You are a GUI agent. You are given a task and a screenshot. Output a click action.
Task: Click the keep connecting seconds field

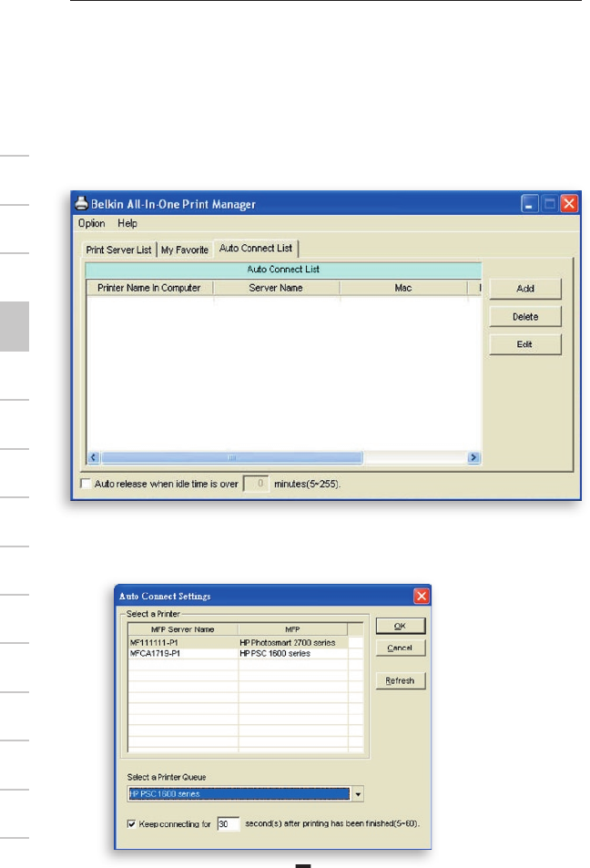pyautogui.click(x=228, y=823)
